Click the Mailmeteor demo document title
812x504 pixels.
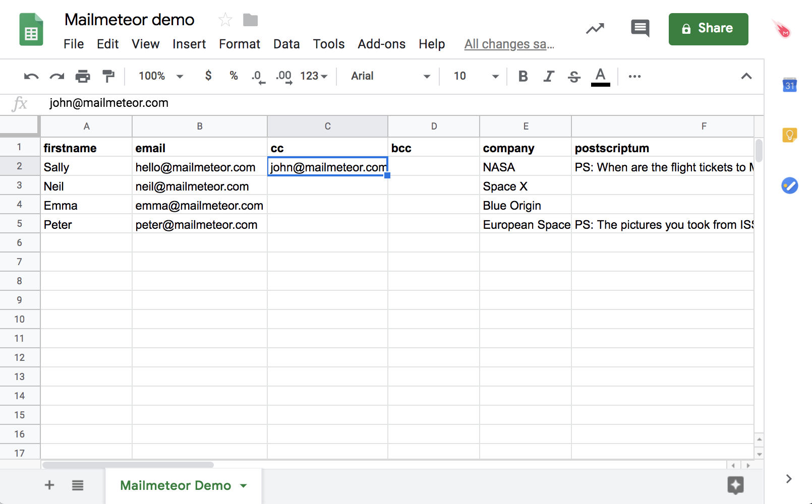(130, 20)
